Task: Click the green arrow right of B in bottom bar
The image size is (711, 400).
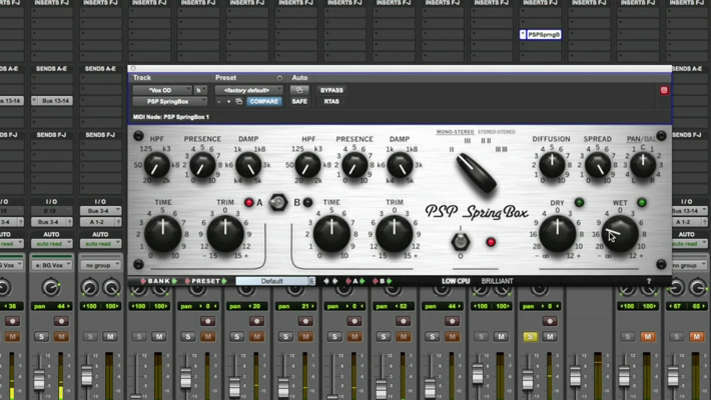Action: pos(389,281)
